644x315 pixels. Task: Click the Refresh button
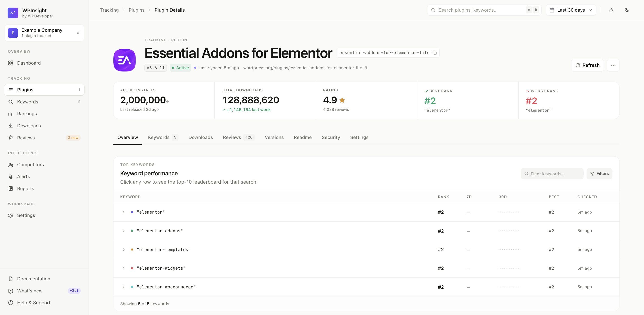[587, 65]
